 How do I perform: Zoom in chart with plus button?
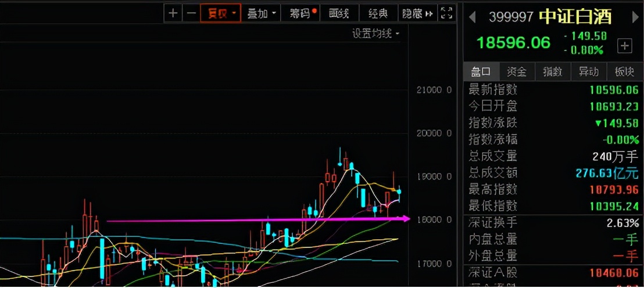(x=173, y=13)
